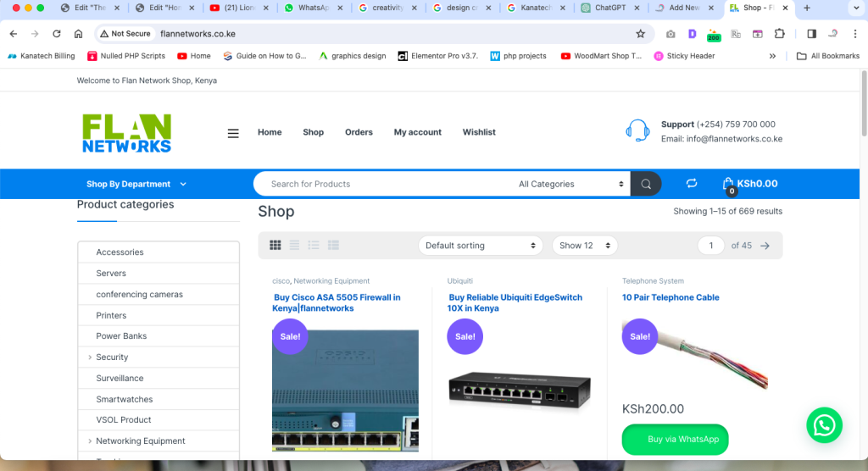
Task: Go to next page arrow after 'of 45'
Action: tap(765, 246)
